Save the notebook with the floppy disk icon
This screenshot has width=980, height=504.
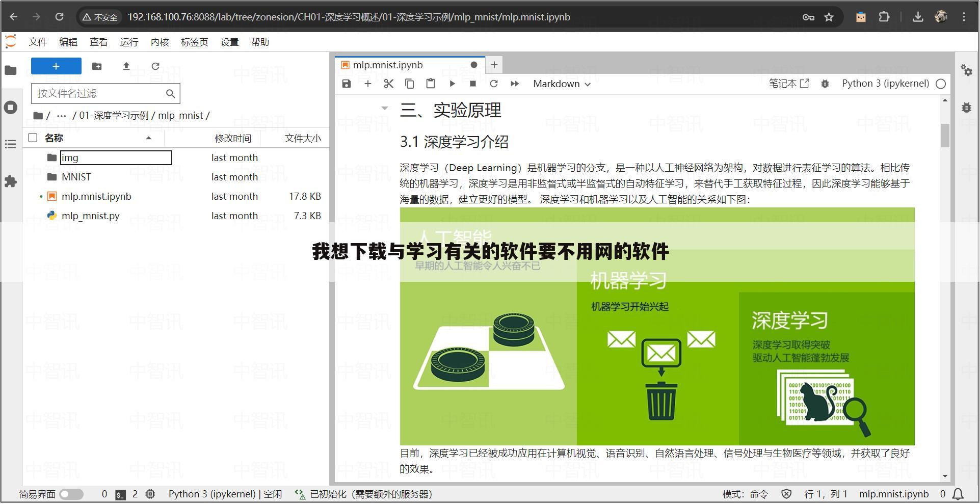(347, 84)
